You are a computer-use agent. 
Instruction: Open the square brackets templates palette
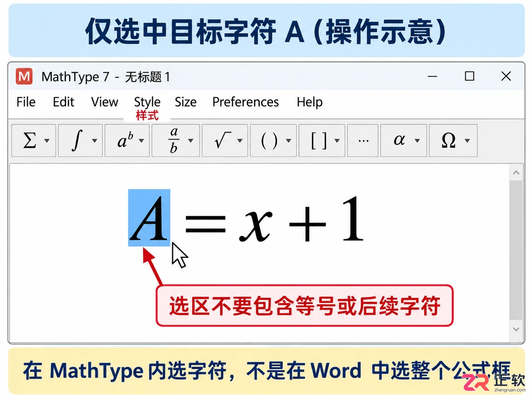(x=322, y=140)
